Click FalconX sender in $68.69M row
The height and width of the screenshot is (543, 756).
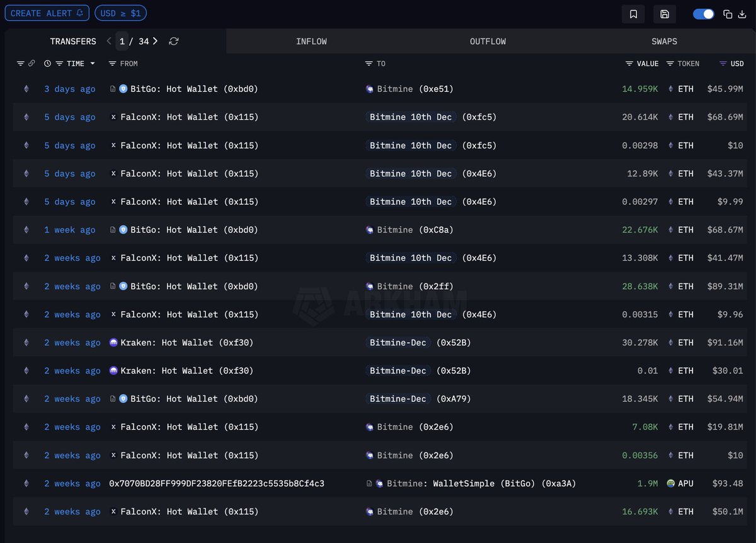[x=189, y=117]
